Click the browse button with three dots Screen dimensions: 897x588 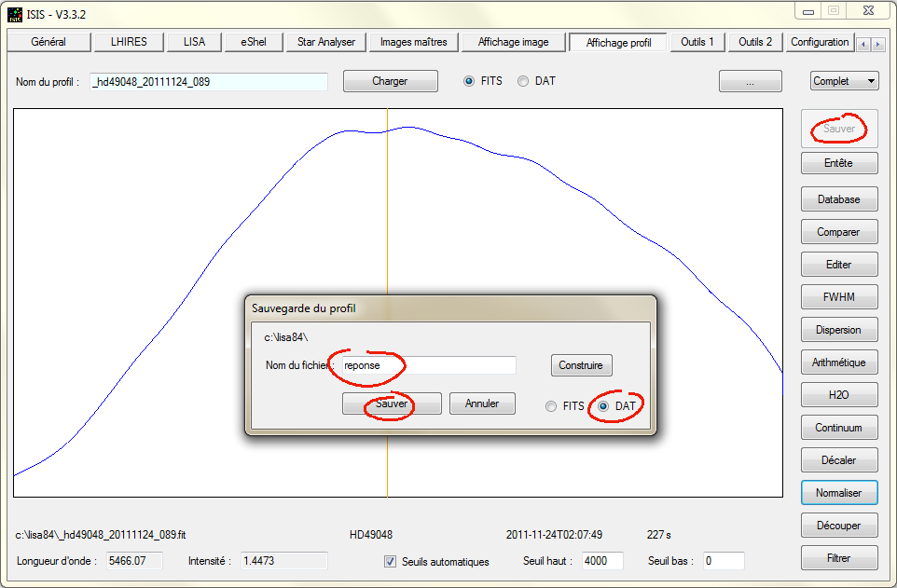(x=750, y=81)
